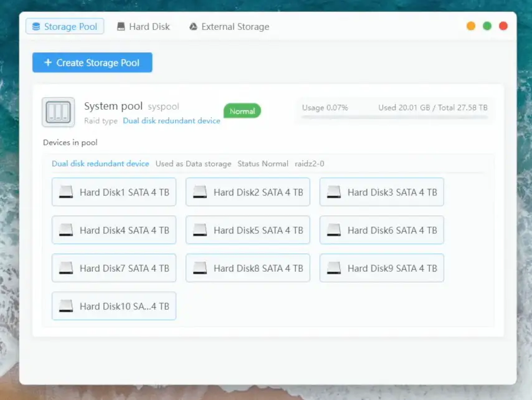Click the Hard Disk1 drive icon
This screenshot has height=400, width=532.
click(66, 193)
